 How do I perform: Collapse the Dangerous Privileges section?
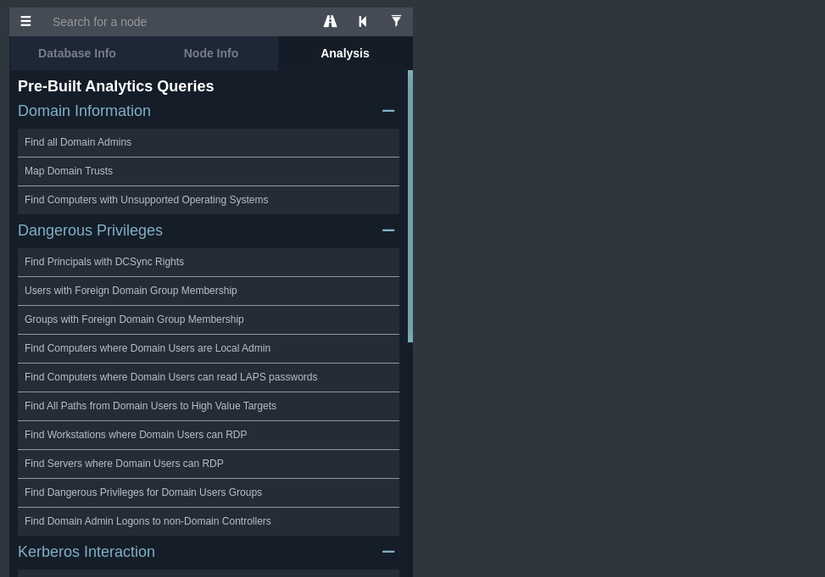[x=388, y=230]
